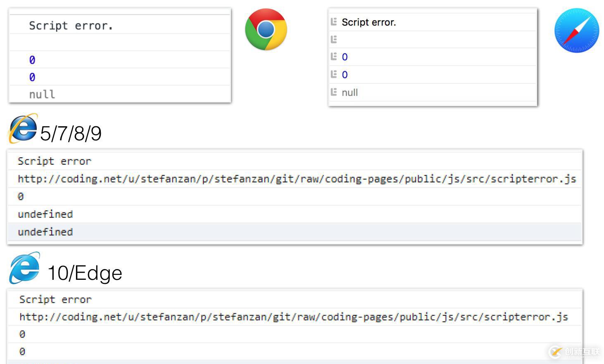
Task: Click the "10/Edge" version label
Action: (x=85, y=273)
